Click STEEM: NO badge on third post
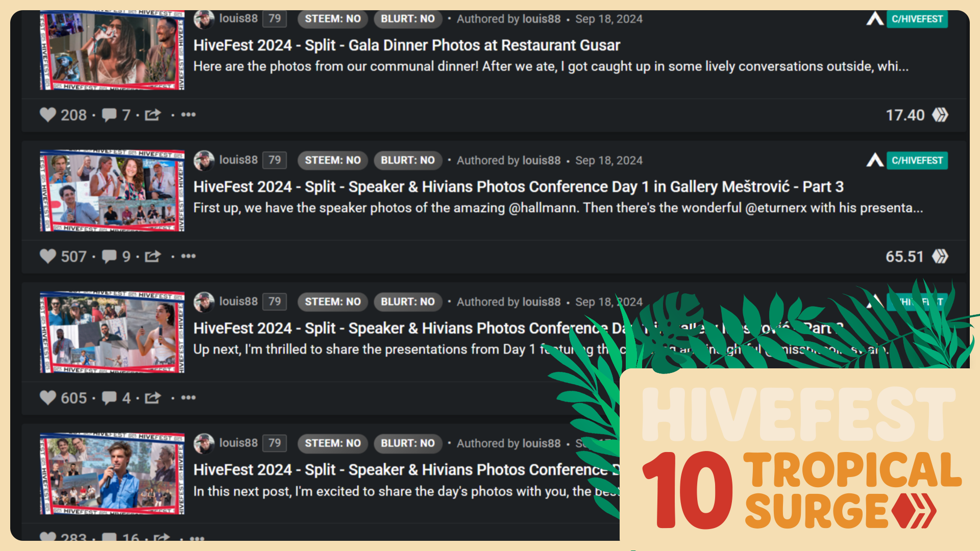 (332, 302)
